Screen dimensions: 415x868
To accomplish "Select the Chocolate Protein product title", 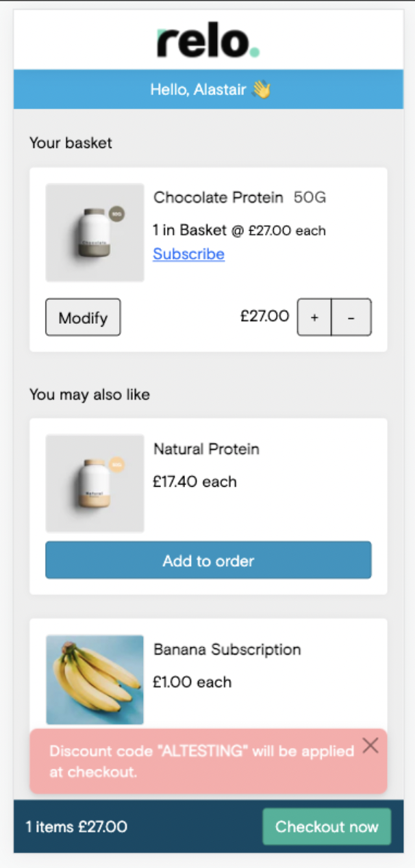I will (x=218, y=198).
